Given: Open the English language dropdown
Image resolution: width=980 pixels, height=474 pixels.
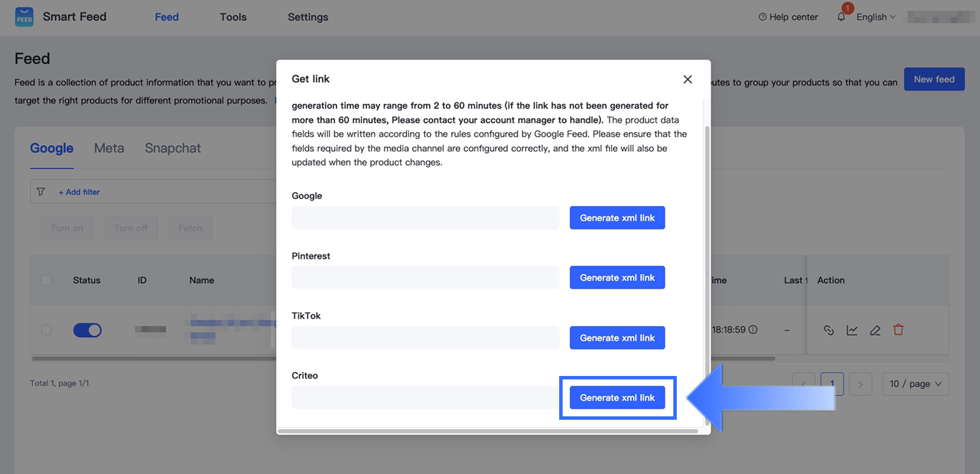Looking at the screenshot, I should [875, 17].
